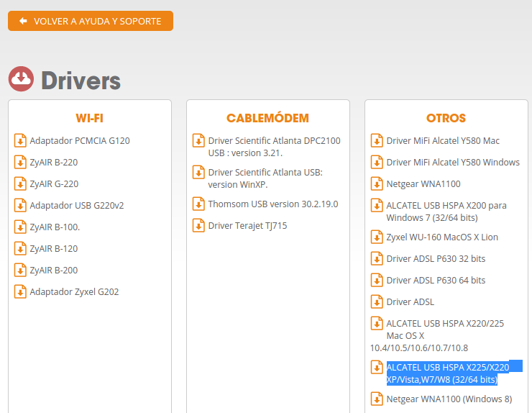532x413 pixels.
Task: Click download icon for Scientific Atlanta USB WinXP
Action: click(198, 172)
